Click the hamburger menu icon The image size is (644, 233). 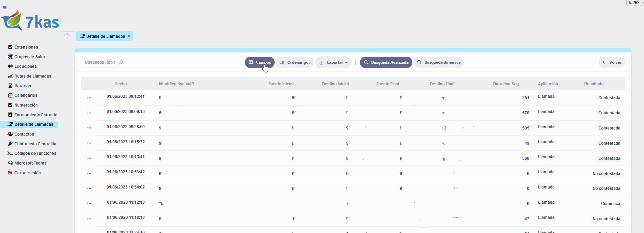point(5,8)
